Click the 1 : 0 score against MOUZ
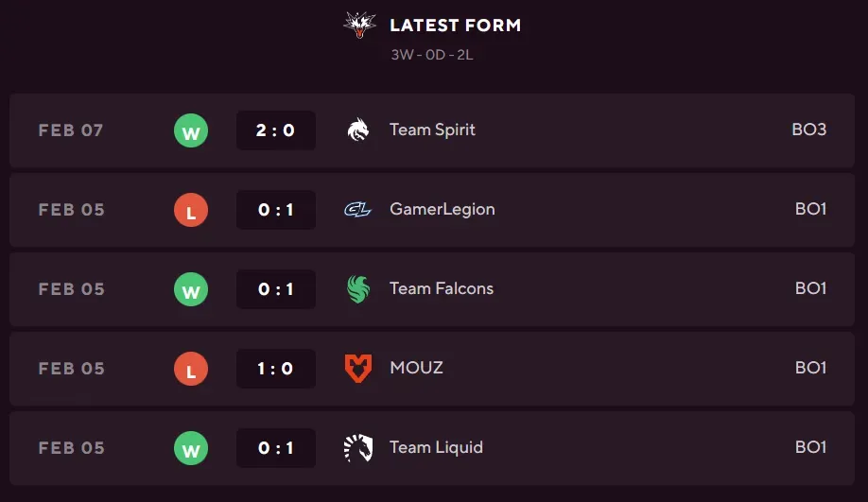The width and height of the screenshot is (868, 502). [x=275, y=369]
